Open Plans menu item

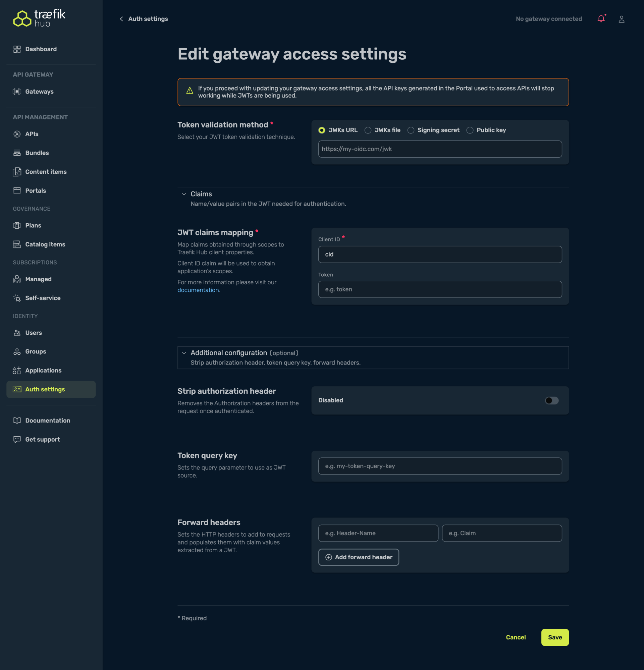[x=51, y=226]
